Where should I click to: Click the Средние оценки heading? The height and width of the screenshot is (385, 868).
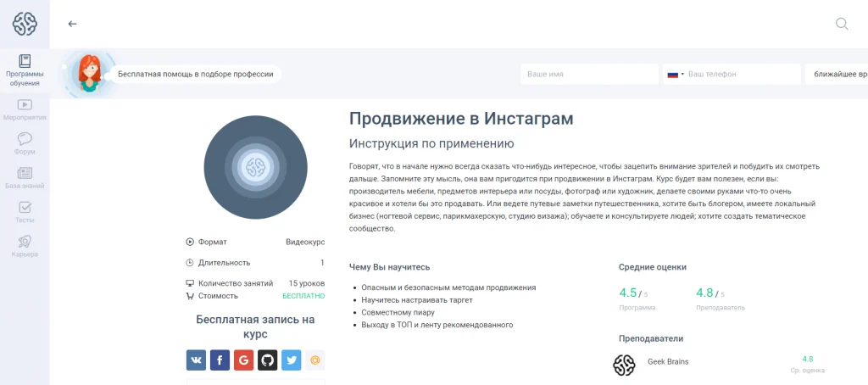pos(652,267)
